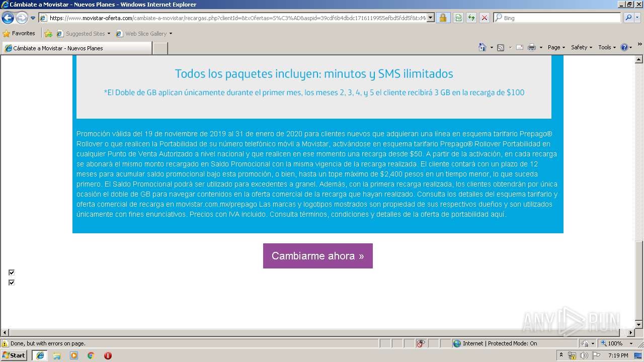Click the security lock icon
Screen dimensions: 644x362
coord(443,18)
